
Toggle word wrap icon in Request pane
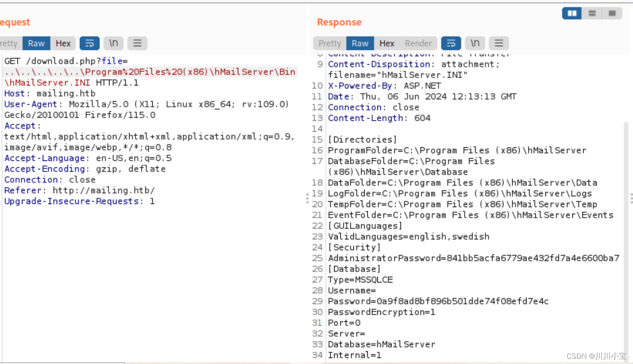pos(89,43)
